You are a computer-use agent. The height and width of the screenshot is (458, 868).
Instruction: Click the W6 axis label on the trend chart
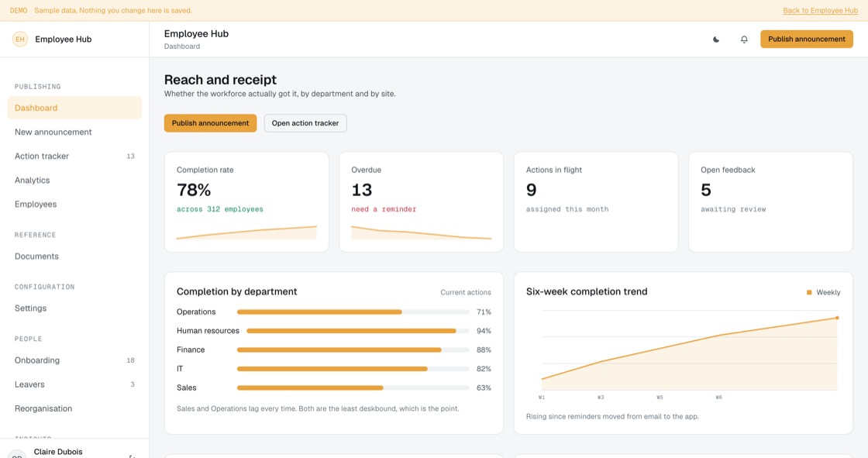[718, 398]
